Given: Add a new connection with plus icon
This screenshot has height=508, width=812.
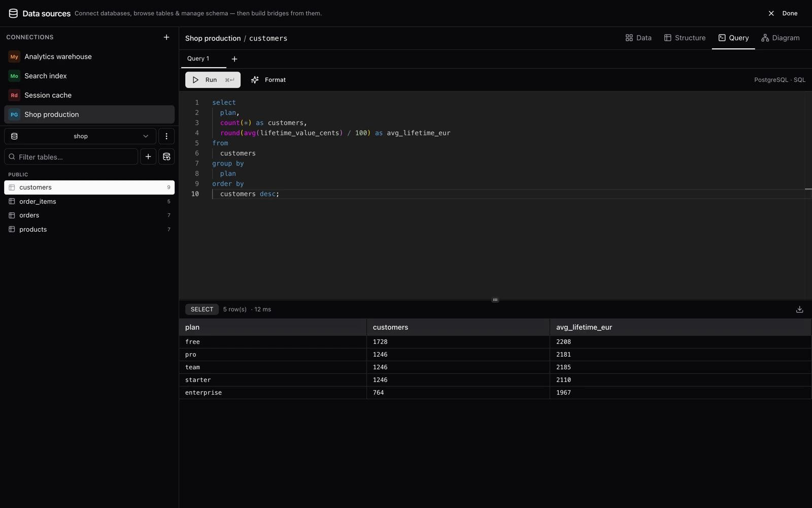Looking at the screenshot, I should 166,37.
